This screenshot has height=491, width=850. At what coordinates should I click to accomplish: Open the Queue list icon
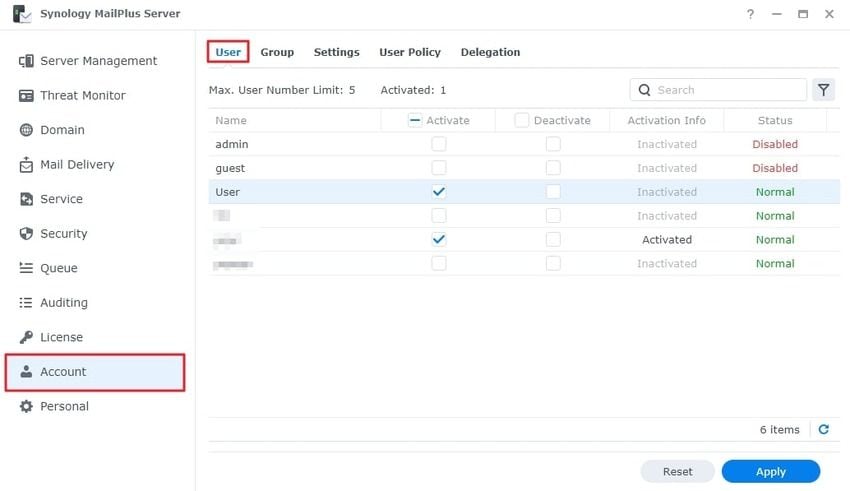(27, 268)
